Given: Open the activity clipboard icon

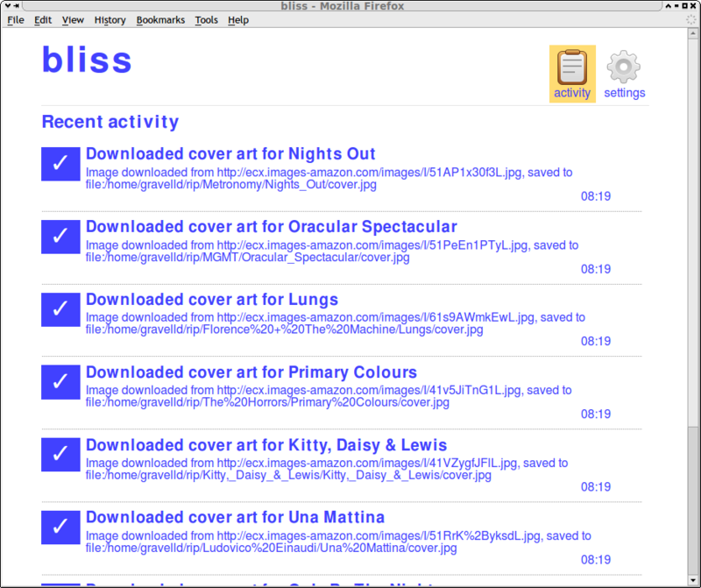Looking at the screenshot, I should [x=572, y=74].
